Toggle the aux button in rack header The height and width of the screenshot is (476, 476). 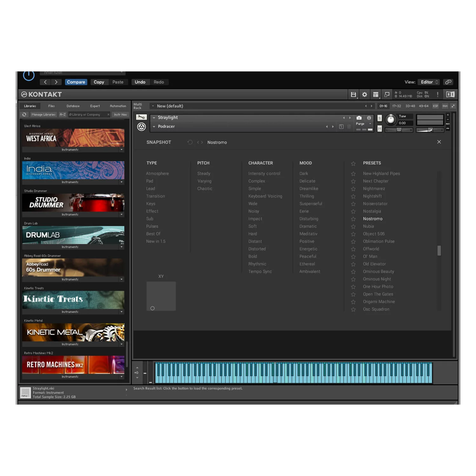445,106
